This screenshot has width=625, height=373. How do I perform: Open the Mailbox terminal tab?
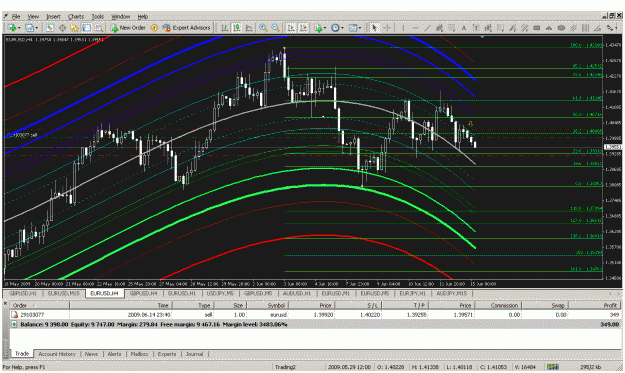pyautogui.click(x=140, y=354)
